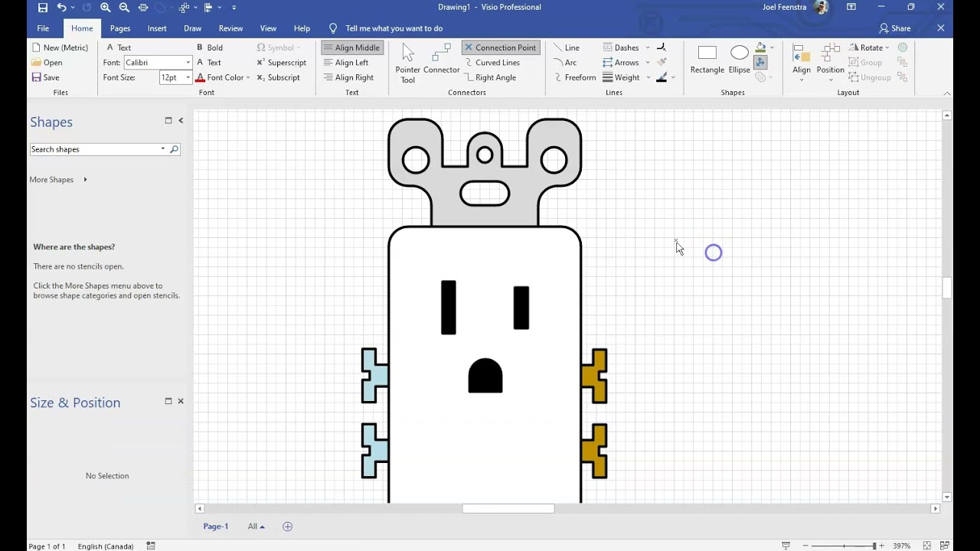Image resolution: width=980 pixels, height=551 pixels.
Task: Switch to the View tab
Action: point(268,28)
